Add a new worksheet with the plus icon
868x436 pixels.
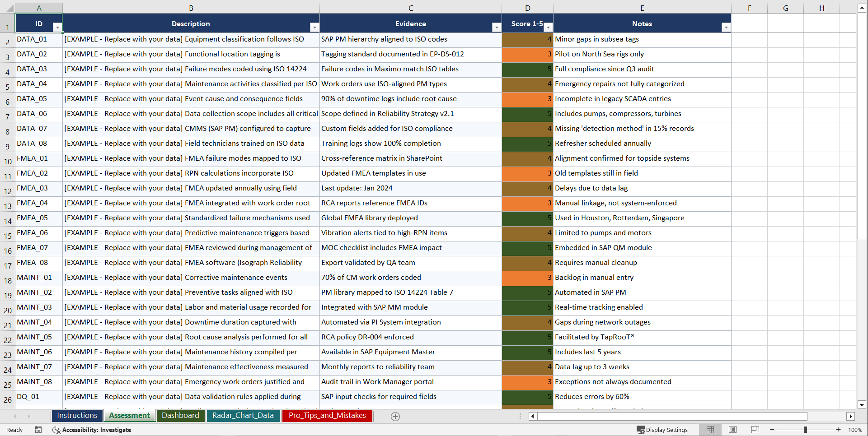pos(395,416)
